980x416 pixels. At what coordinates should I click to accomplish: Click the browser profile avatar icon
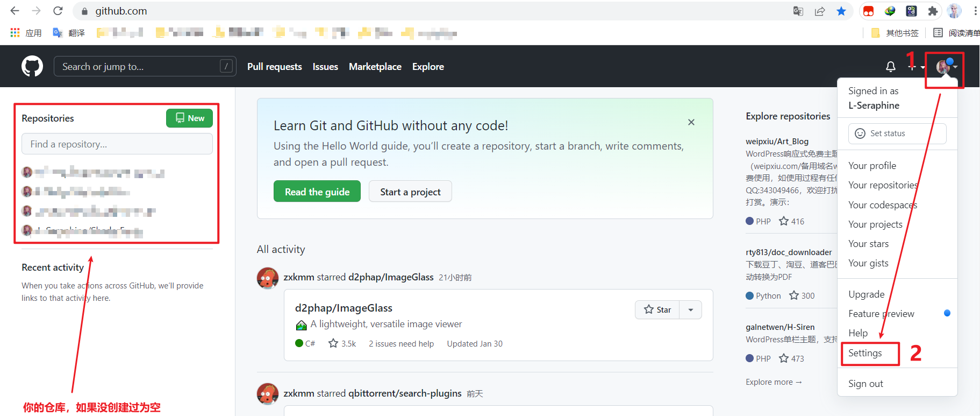click(954, 11)
